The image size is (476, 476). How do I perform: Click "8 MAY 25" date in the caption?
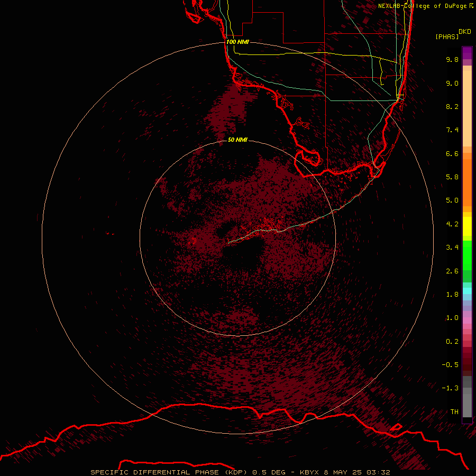point(343,472)
